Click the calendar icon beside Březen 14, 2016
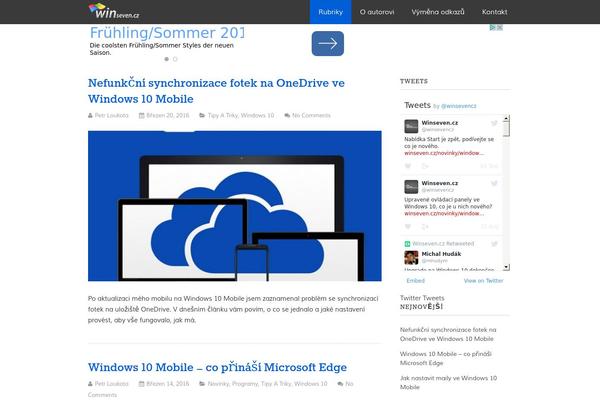This screenshot has height=400, width=600. [142, 384]
